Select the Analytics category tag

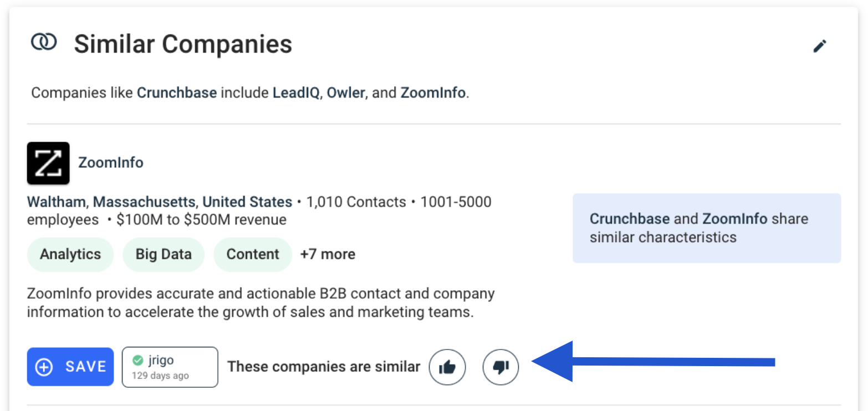click(x=70, y=254)
